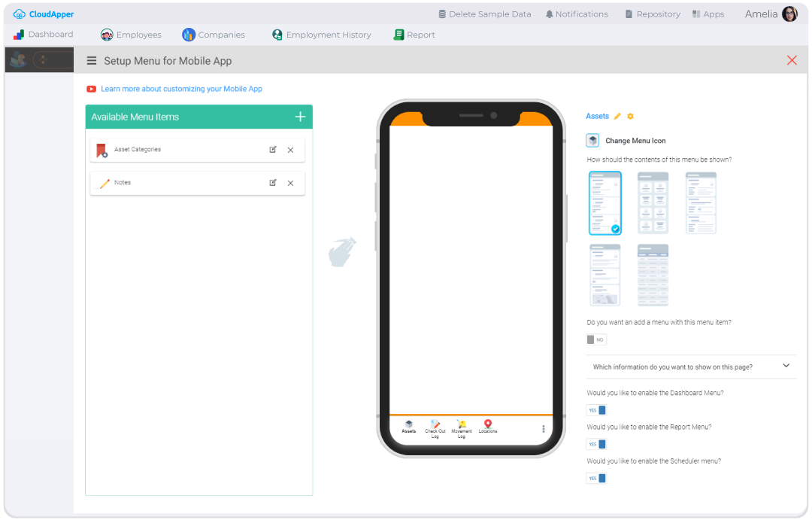Toggle off the Report Menu option
Image resolution: width=812 pixels, height=520 pixels.
pos(596,443)
